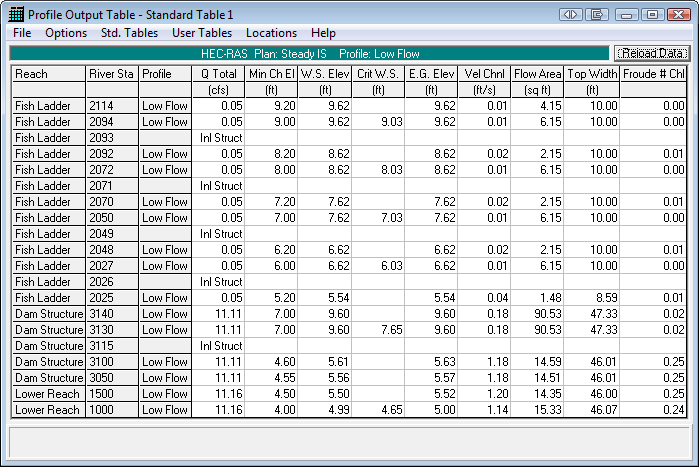Minimize the Profile Output Table window
Viewport: 699px width, 467px height.
(627, 14)
